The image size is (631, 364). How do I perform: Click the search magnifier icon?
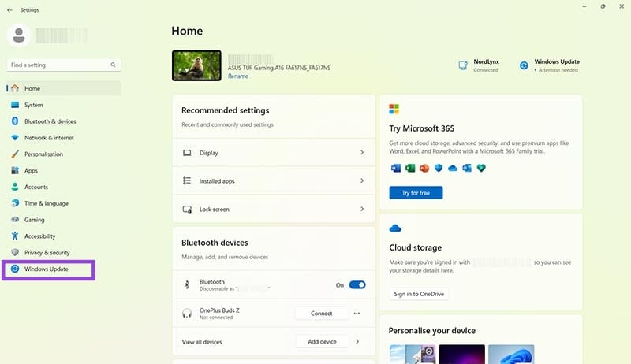click(x=114, y=65)
